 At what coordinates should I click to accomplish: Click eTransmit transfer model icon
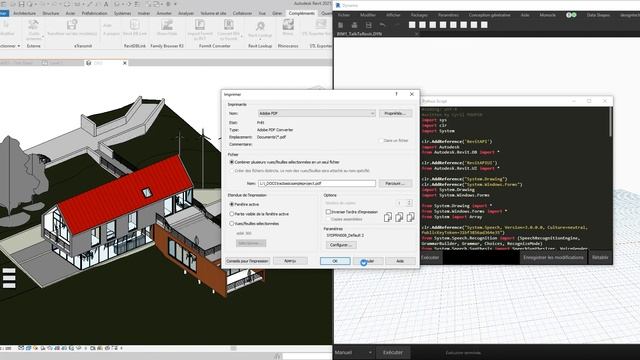[x=72, y=25]
